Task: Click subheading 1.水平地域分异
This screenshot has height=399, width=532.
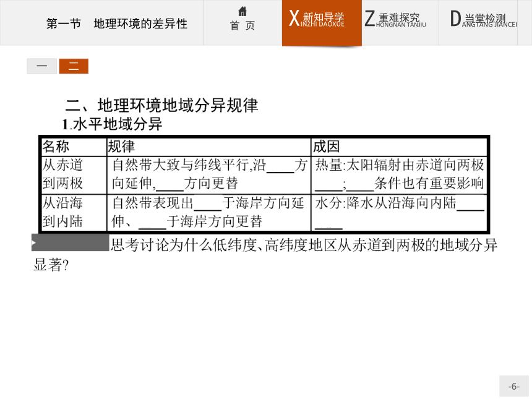Action: pos(112,124)
